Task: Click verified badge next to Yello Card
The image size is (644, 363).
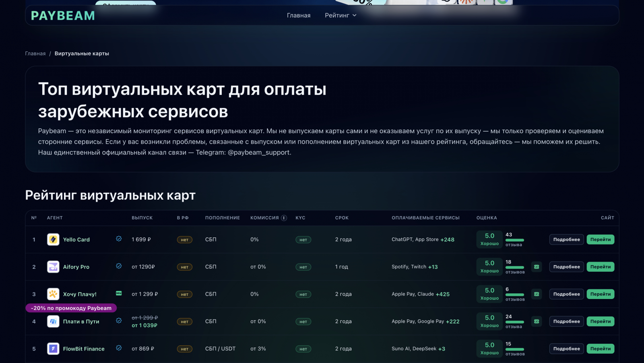Action: click(x=119, y=239)
